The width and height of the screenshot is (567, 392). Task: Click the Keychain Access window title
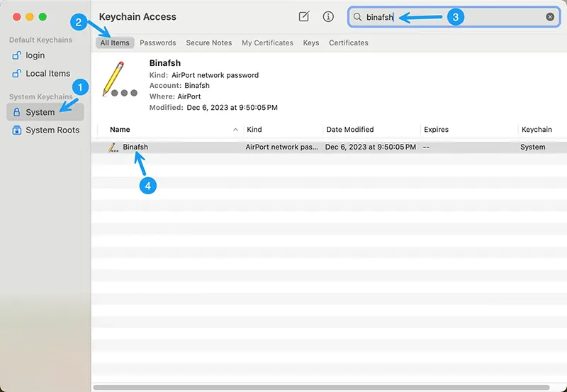point(137,16)
